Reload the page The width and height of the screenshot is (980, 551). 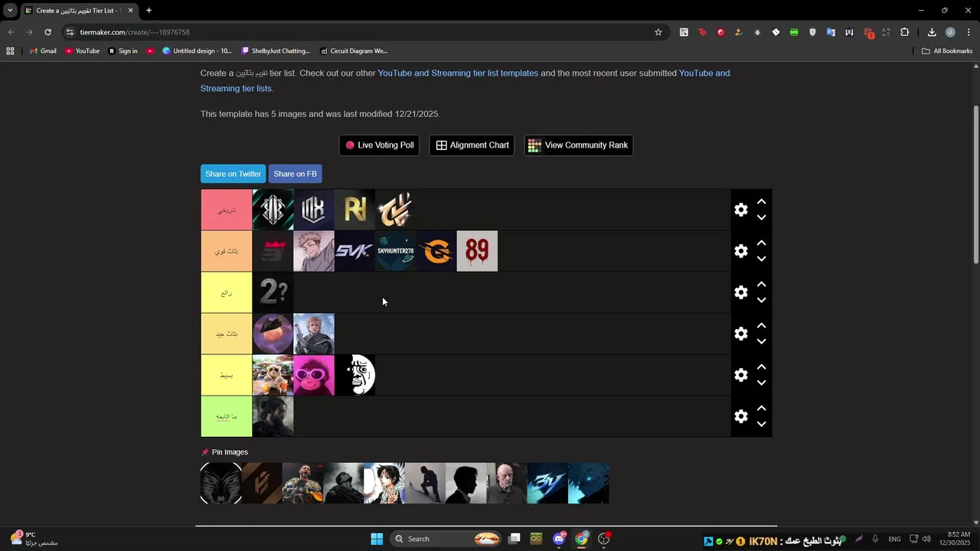point(47,32)
